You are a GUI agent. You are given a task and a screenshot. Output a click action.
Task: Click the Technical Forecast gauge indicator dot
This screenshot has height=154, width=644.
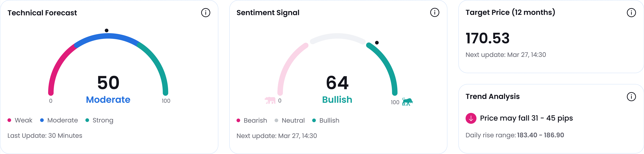[x=106, y=30]
